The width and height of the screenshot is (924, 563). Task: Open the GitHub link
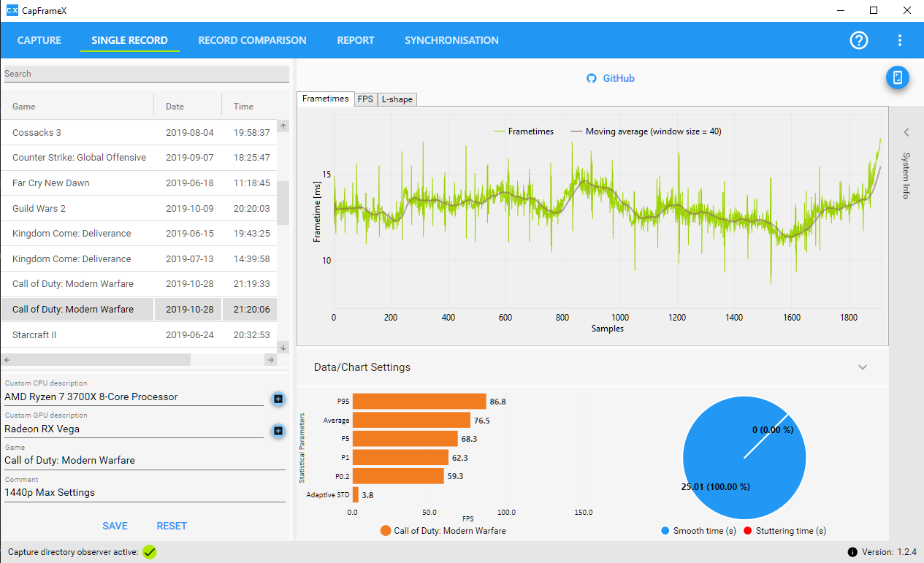[618, 78]
